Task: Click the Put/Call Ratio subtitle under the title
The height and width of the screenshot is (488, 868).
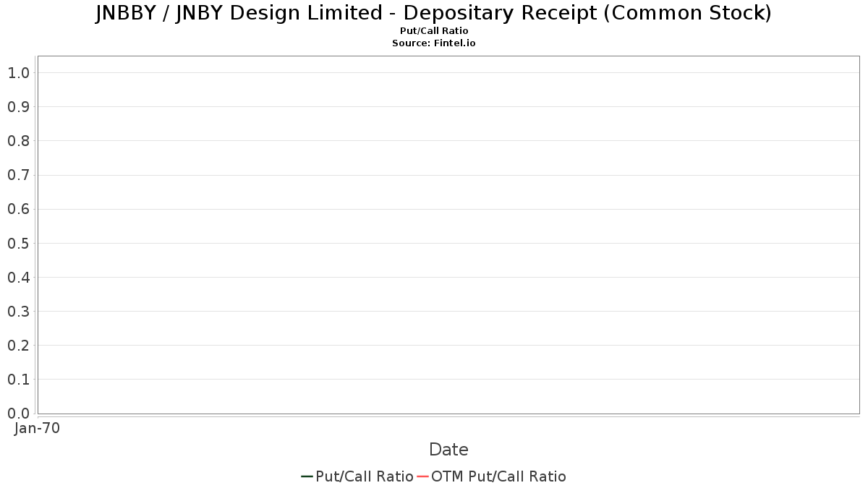Action: pyautogui.click(x=434, y=31)
